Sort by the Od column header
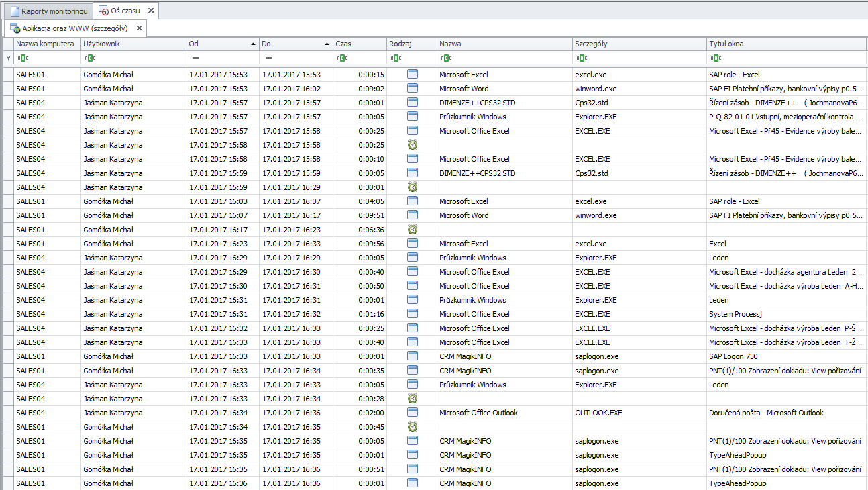Viewport: 868px width, 490px height. pos(222,44)
